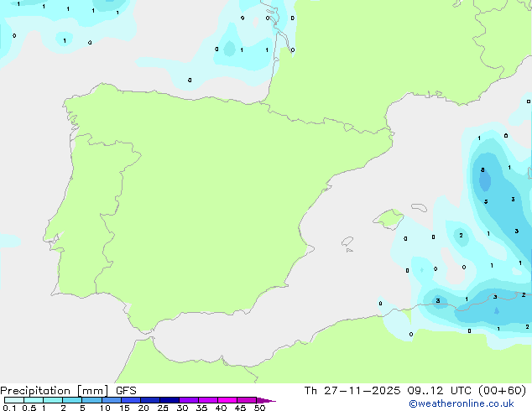Click the legend label '50'
The image size is (532, 411).
[x=259, y=408]
